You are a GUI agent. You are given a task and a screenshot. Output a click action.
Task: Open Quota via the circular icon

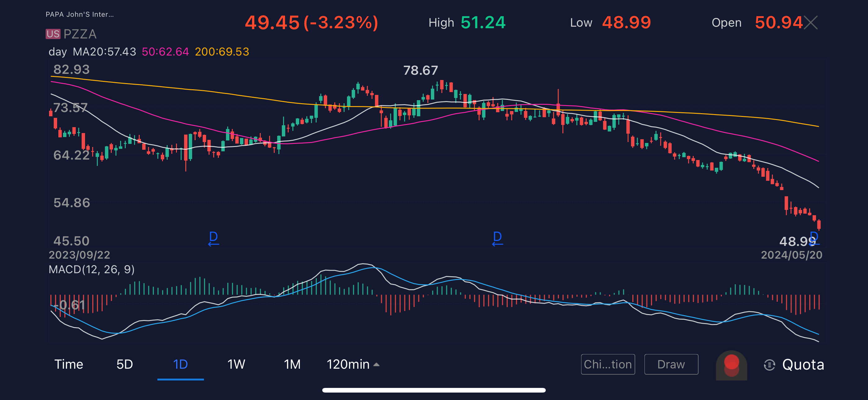770,365
